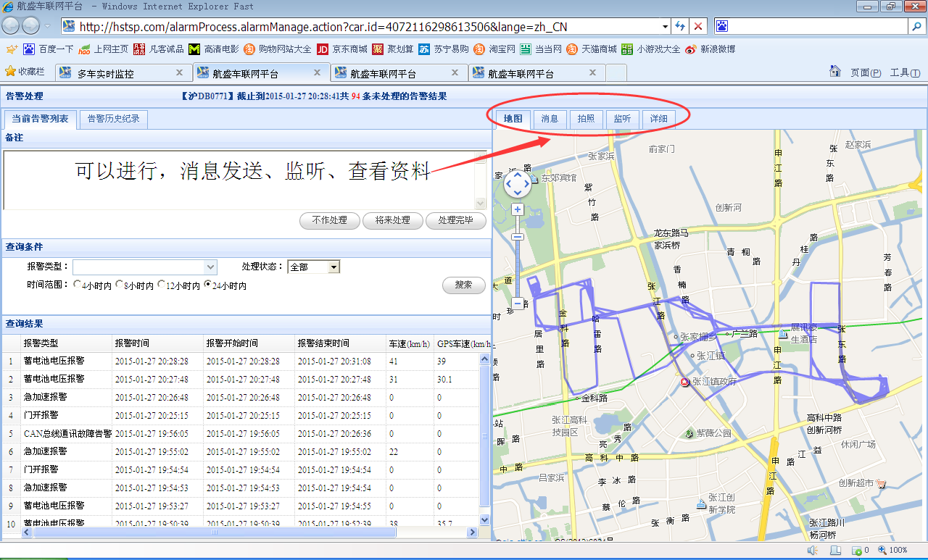Switch to the 详细 tab

tap(658, 119)
